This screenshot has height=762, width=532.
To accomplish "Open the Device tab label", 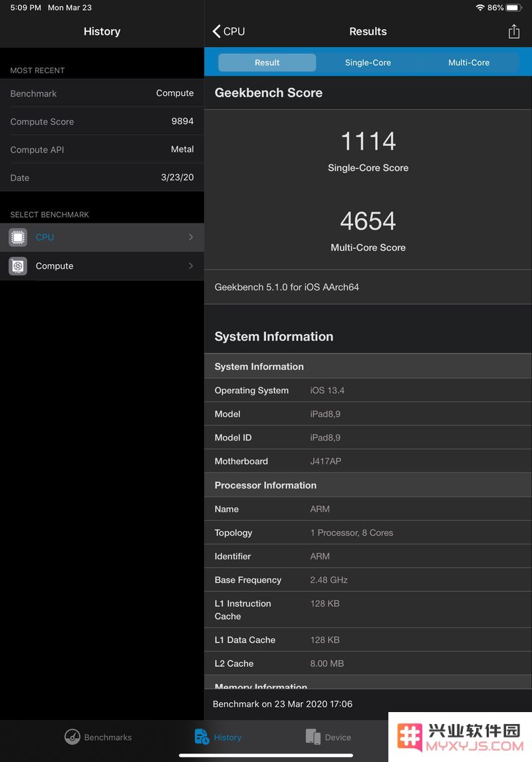I will coord(338,737).
